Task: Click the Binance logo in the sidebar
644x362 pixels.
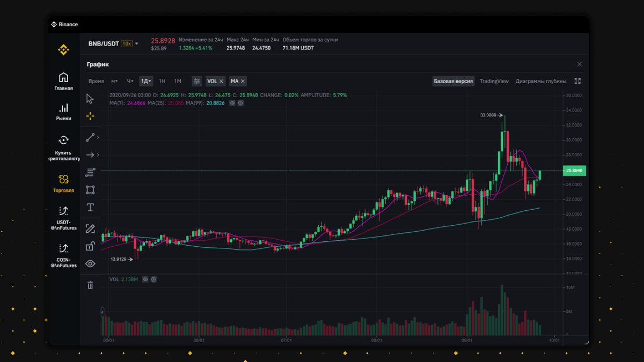Action: pos(63,50)
